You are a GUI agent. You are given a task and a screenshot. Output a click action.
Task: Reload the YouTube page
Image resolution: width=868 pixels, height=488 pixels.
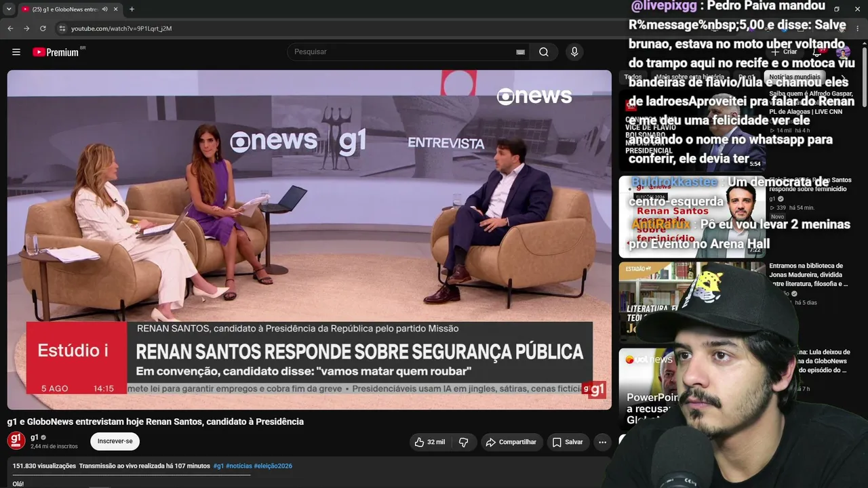pos(43,28)
